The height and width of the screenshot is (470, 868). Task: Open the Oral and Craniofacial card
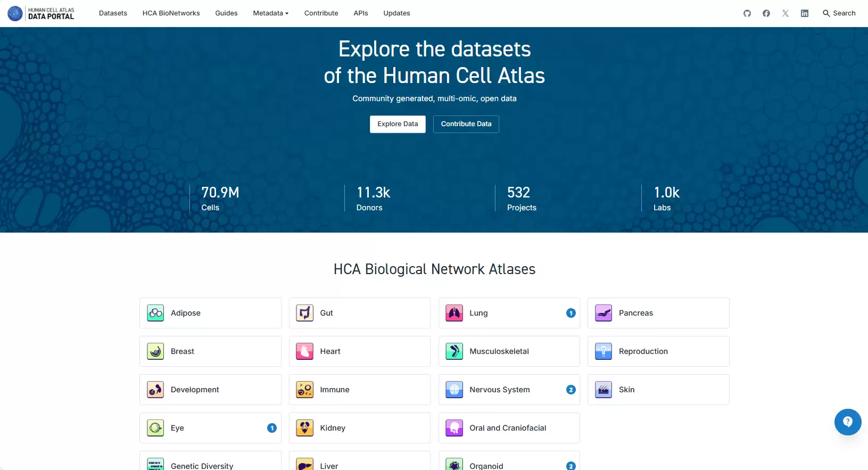point(509,428)
